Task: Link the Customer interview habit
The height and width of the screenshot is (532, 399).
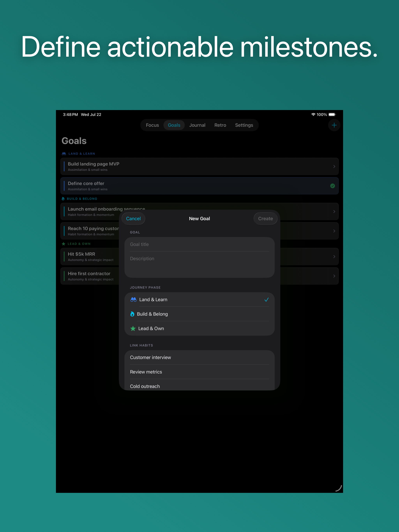Action: click(199, 357)
